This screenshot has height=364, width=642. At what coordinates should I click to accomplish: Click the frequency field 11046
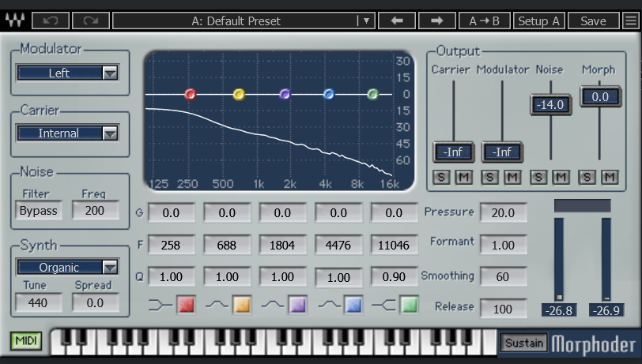394,245
